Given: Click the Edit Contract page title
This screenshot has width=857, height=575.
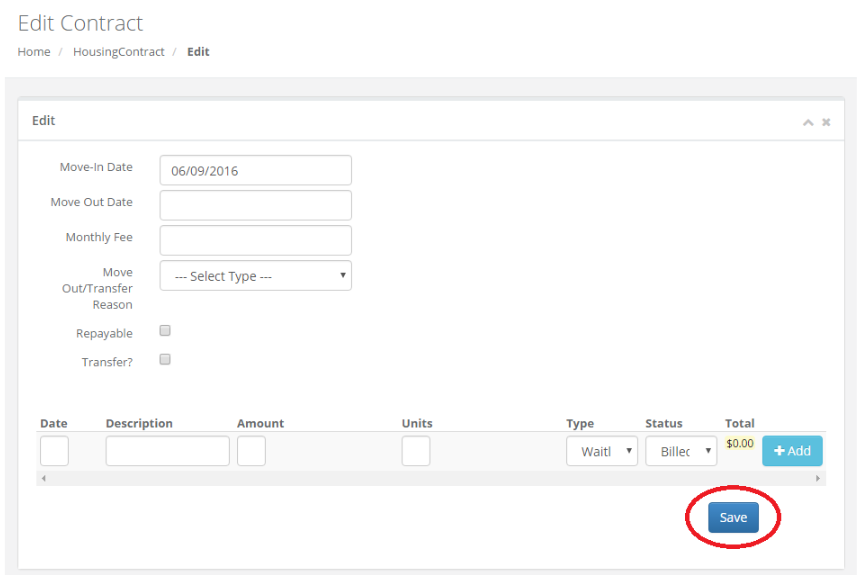Looking at the screenshot, I should 80,24.
